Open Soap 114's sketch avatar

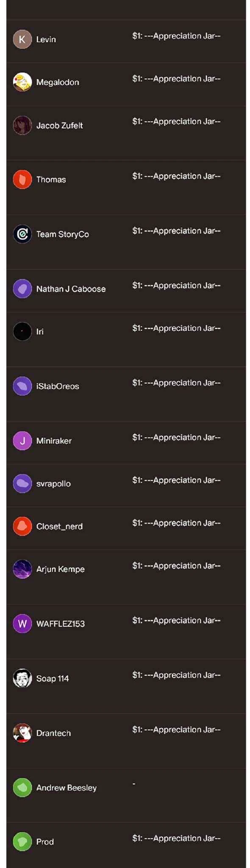(x=22, y=679)
